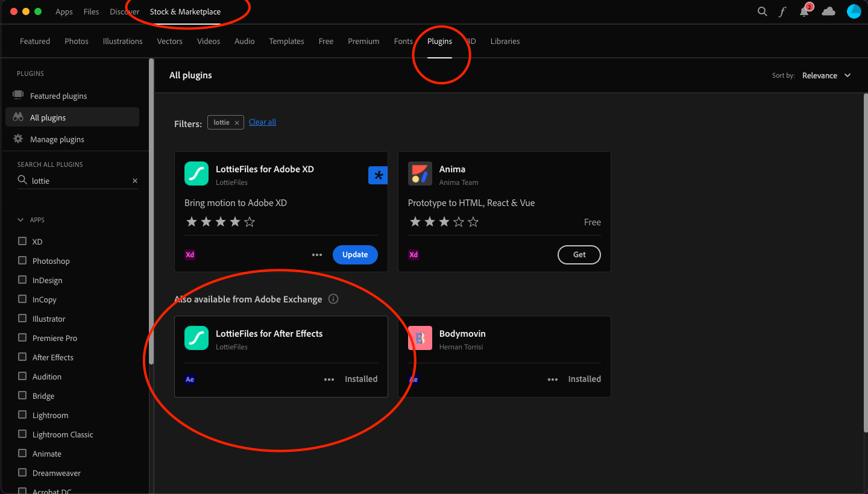Open the Videos category tab
The width and height of the screenshot is (868, 494).
[209, 41]
